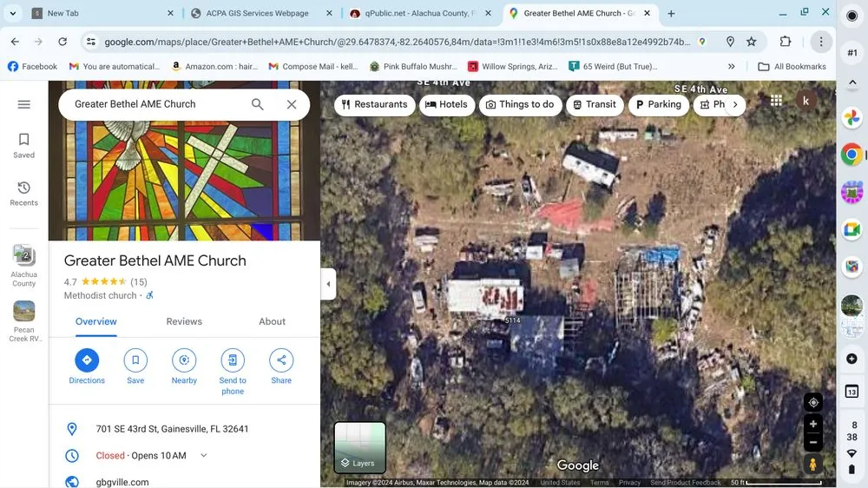Find places via the Nearby icon

(x=184, y=360)
